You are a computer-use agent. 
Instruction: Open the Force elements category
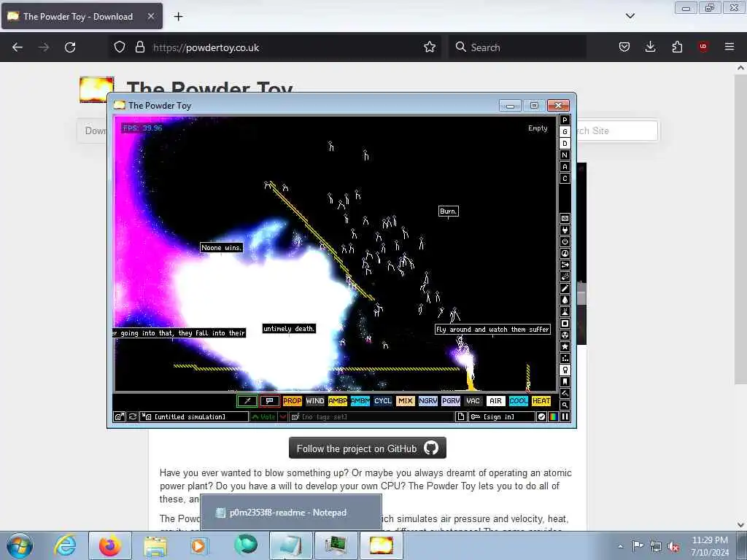tap(565, 265)
